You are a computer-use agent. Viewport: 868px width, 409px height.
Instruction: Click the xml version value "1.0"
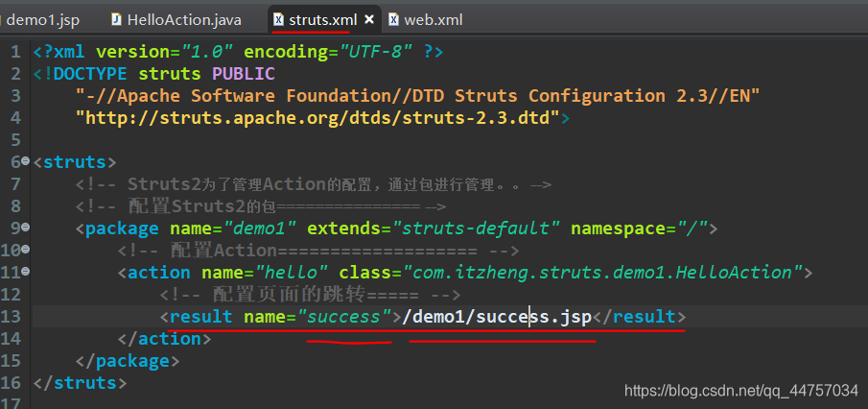coord(208,52)
